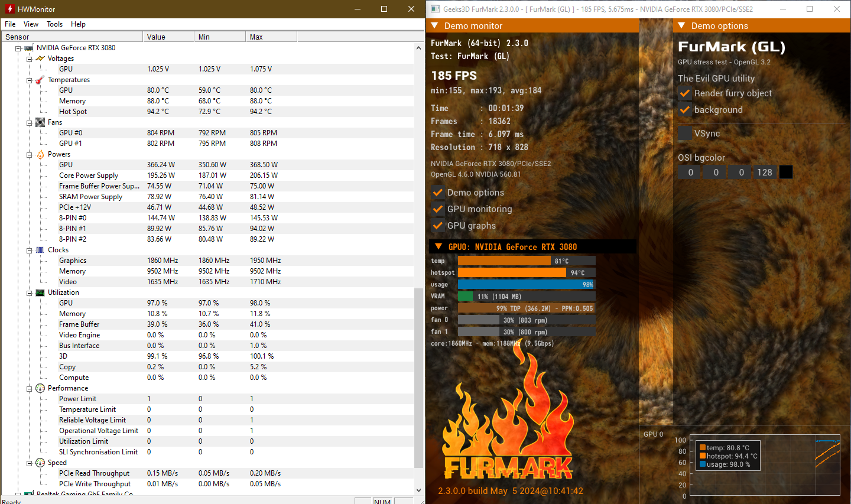The height and width of the screenshot is (504, 851).
Task: Collapse the Speed section
Action: (x=29, y=463)
